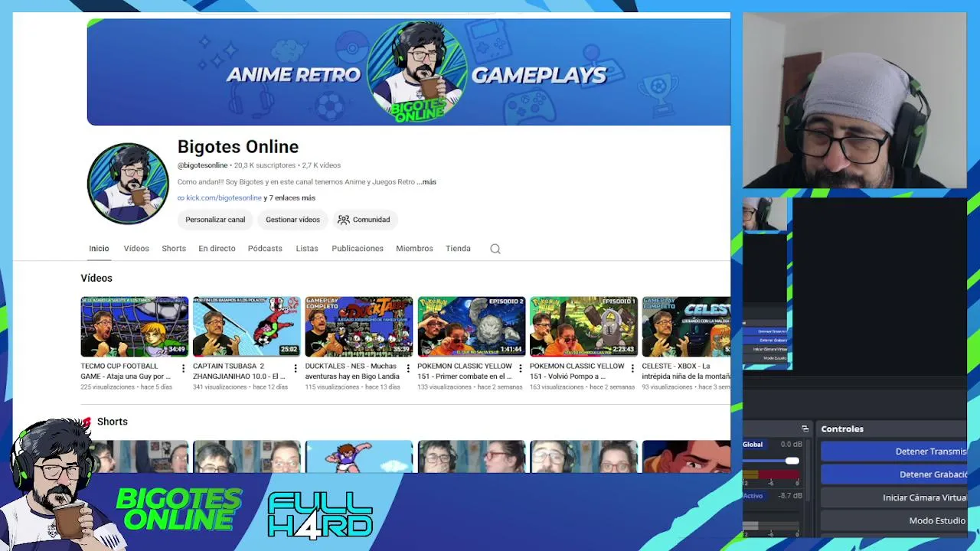The width and height of the screenshot is (980, 551).
Task: Click the 341 visualizaciones text
Action: click(220, 387)
